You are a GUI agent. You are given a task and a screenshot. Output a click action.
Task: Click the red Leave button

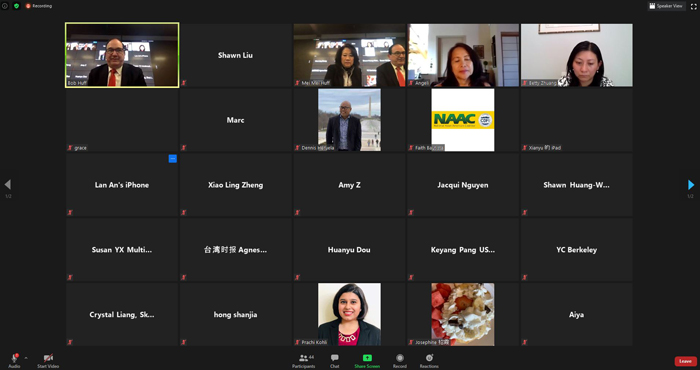(x=685, y=361)
